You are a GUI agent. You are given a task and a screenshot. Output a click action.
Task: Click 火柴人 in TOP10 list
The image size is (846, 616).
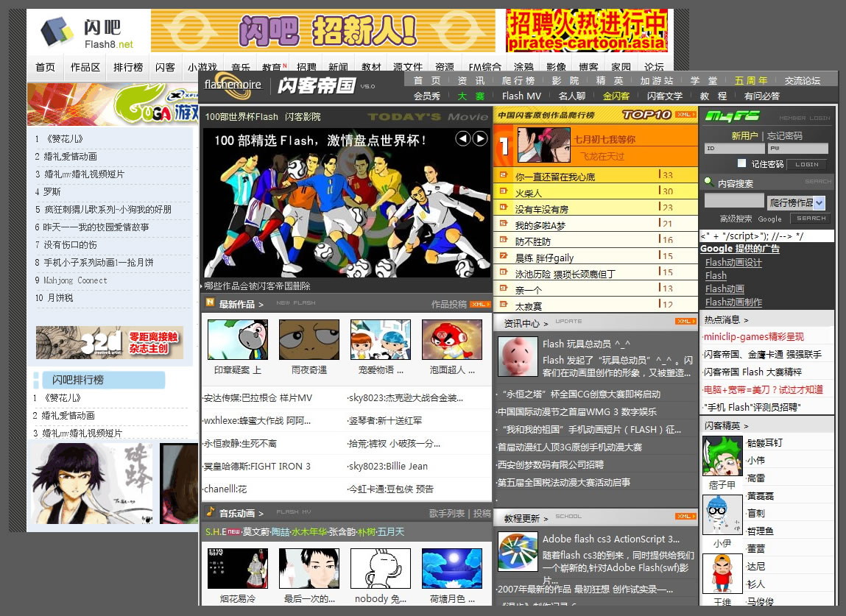tap(529, 193)
